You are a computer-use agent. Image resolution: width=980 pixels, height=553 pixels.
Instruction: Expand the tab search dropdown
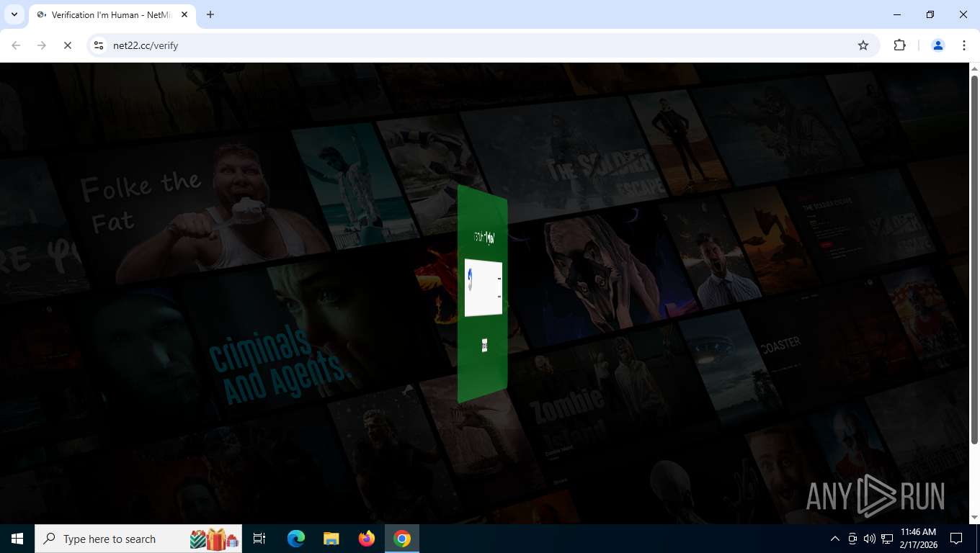pos(14,14)
